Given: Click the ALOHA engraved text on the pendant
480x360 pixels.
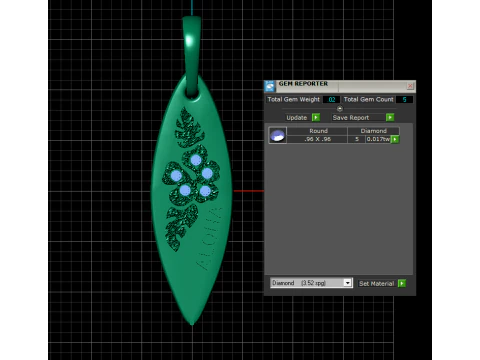Looking at the screenshot, I should [x=209, y=239].
